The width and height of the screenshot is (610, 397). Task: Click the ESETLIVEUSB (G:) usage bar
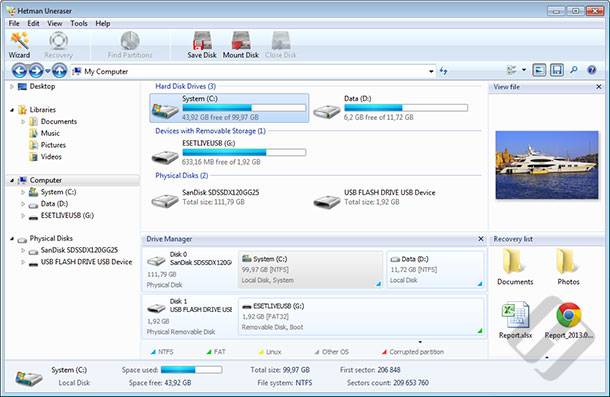pos(244,153)
